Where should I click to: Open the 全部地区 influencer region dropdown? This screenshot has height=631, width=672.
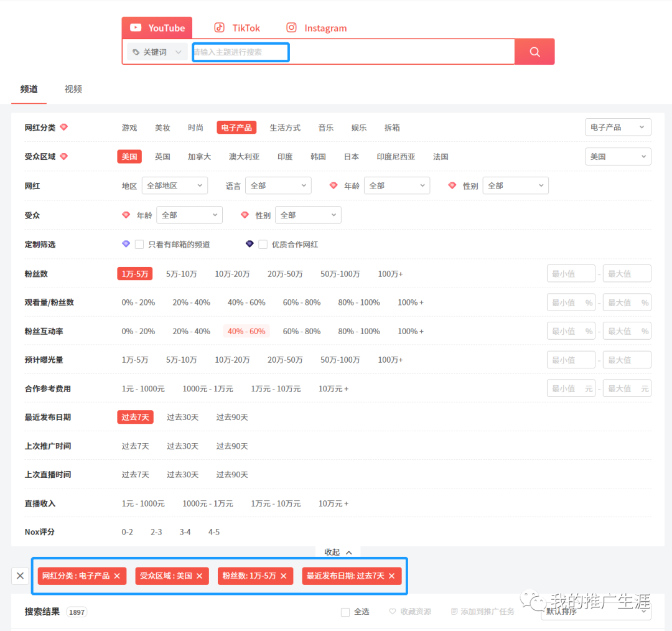pos(174,185)
